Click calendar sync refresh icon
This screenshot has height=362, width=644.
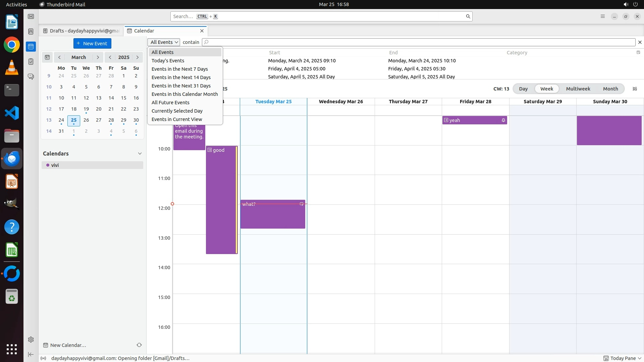coord(139,345)
